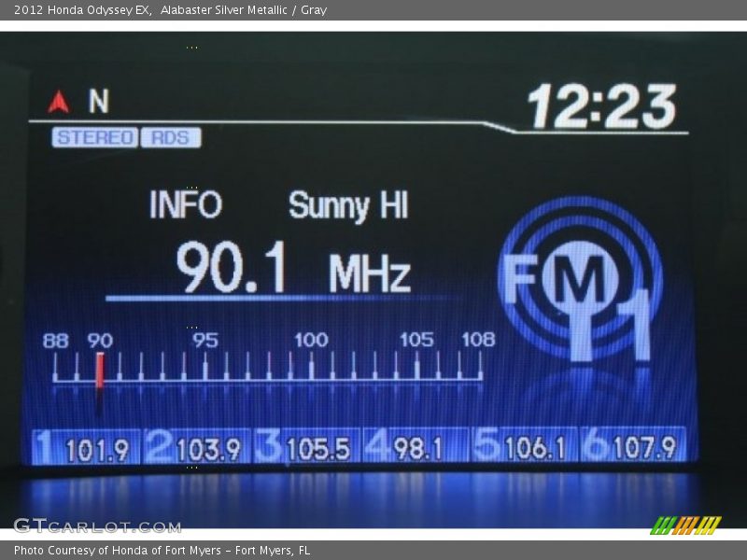Screen dimensions: 747x560
Task: Click the Photo Courtesy of Honda of Fort Myers caption
Action: tap(162, 551)
